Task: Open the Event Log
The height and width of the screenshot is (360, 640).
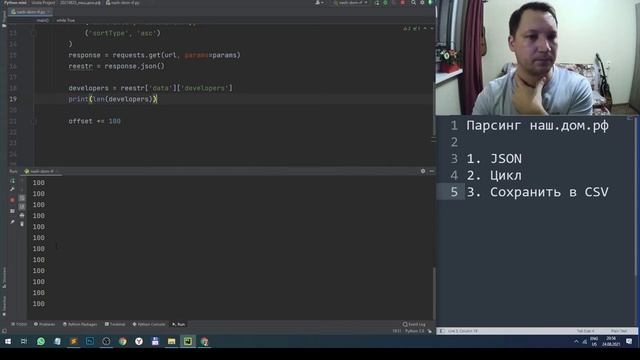Action: pos(414,324)
